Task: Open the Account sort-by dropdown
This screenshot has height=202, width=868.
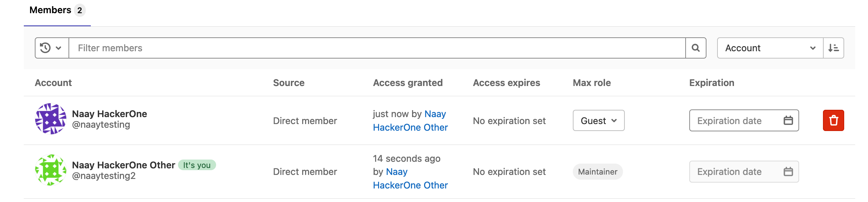Action: pos(770,48)
